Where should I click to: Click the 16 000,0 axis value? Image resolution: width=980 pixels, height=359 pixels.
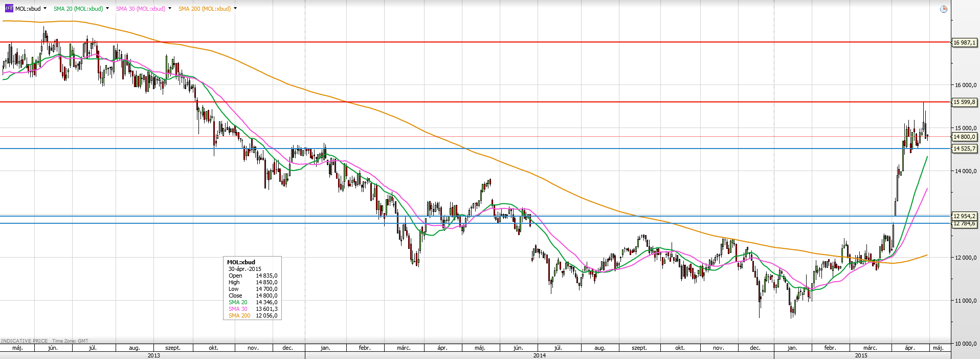point(965,86)
